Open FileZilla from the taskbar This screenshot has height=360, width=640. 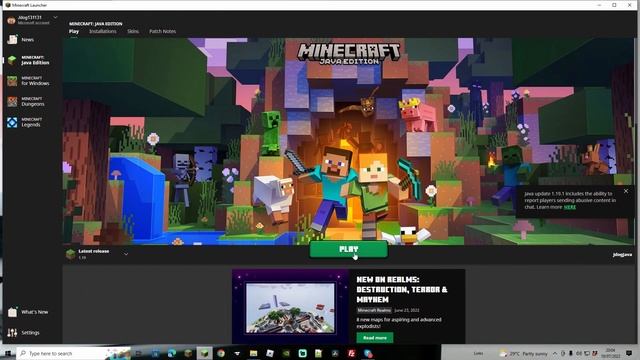click(x=351, y=353)
